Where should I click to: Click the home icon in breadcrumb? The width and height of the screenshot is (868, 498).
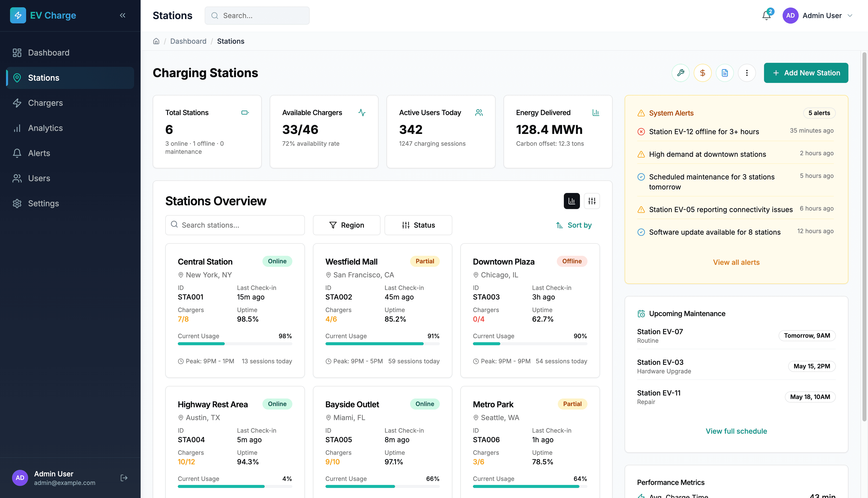pos(156,41)
